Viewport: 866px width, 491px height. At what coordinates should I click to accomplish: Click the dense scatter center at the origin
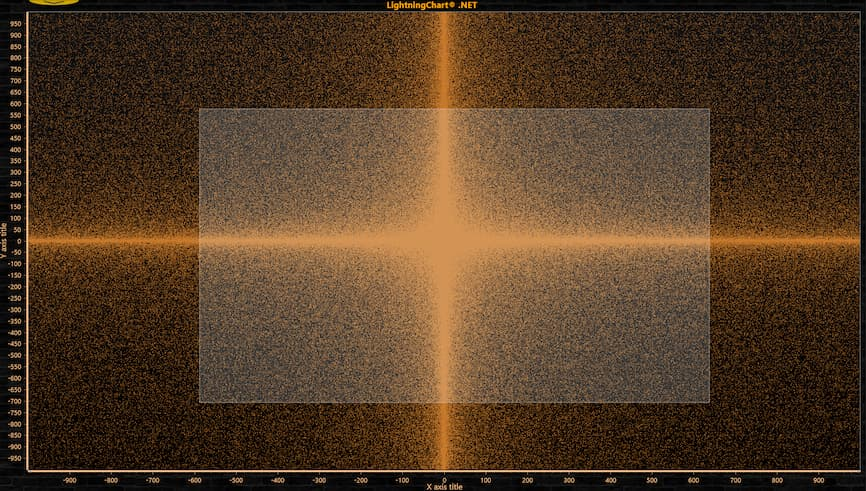coord(444,241)
